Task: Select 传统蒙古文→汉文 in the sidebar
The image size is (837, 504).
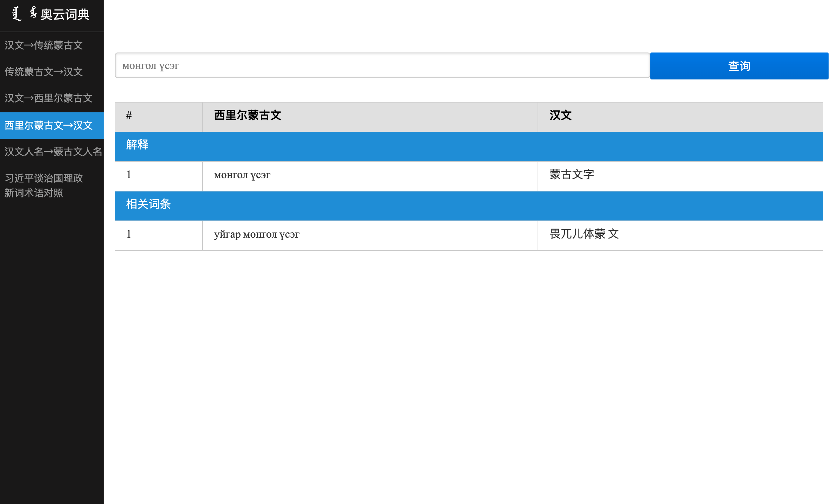Action: [43, 72]
